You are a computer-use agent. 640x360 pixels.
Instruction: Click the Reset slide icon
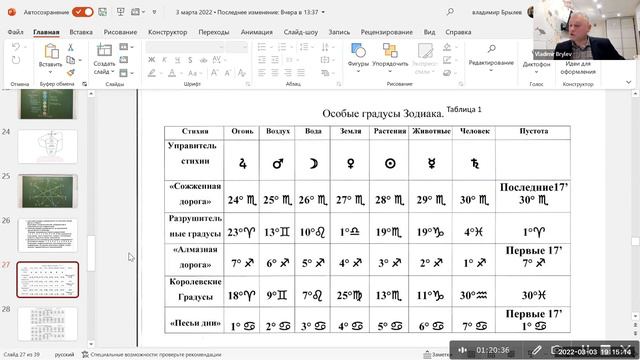pyautogui.click(x=124, y=60)
